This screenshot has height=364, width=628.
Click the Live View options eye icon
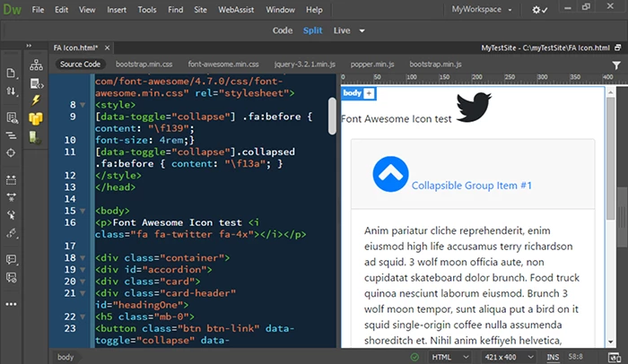coord(12,117)
